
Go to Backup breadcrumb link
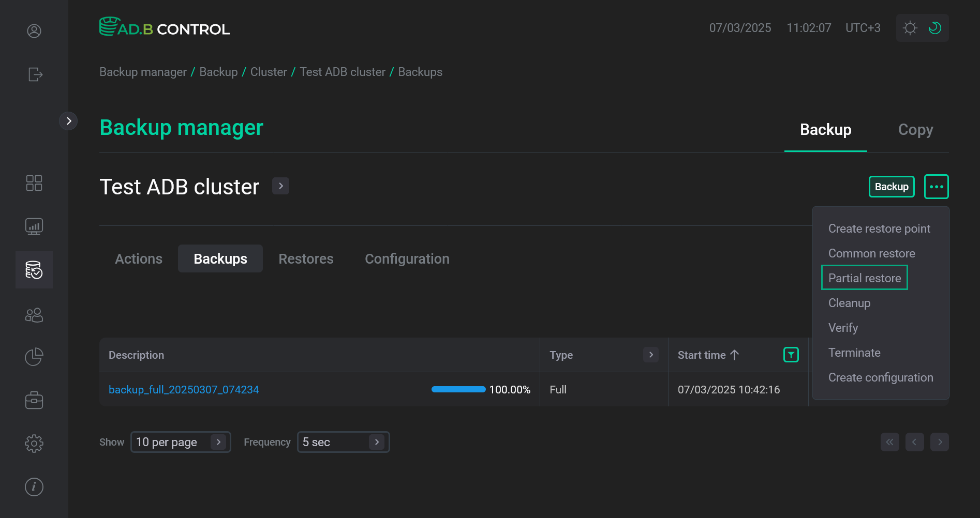[218, 72]
